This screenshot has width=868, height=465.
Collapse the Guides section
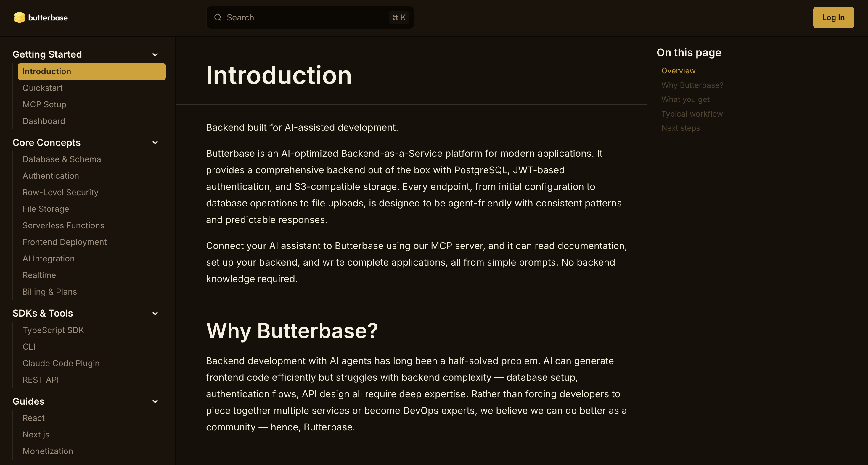155,401
